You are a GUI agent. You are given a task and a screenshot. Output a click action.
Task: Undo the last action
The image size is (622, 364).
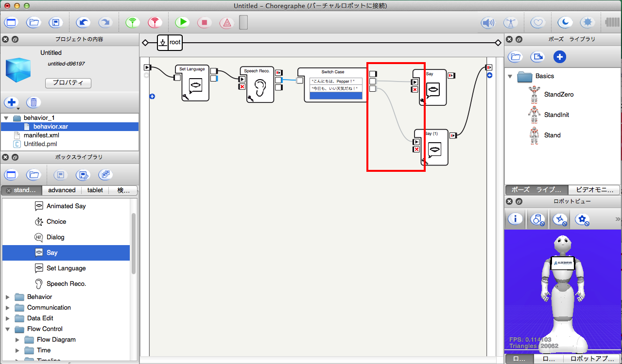(83, 22)
